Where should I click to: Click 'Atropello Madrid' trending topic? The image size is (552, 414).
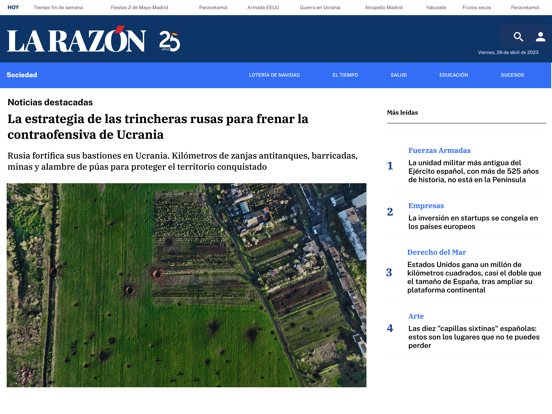coord(383,7)
